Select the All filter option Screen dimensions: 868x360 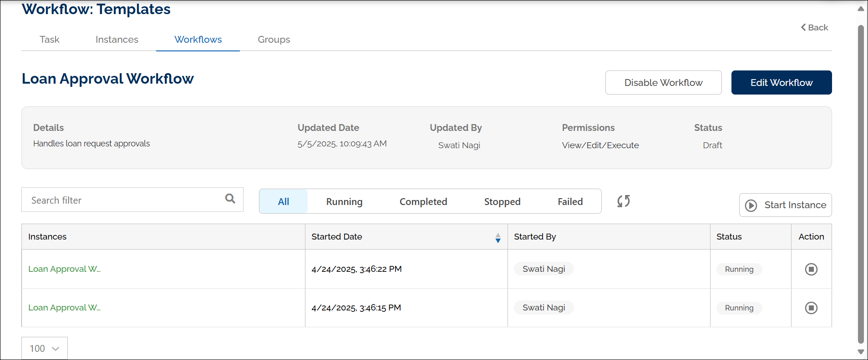pos(284,201)
